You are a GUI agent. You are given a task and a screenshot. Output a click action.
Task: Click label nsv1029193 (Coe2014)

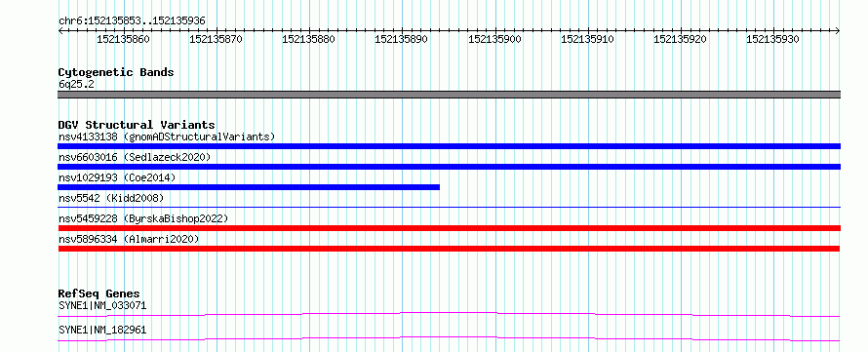pos(117,177)
